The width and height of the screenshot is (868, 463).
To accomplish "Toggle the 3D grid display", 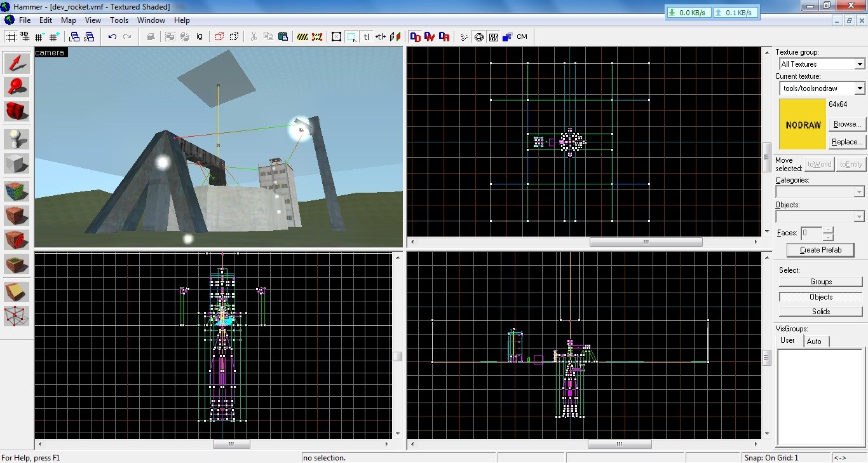I will [x=25, y=37].
